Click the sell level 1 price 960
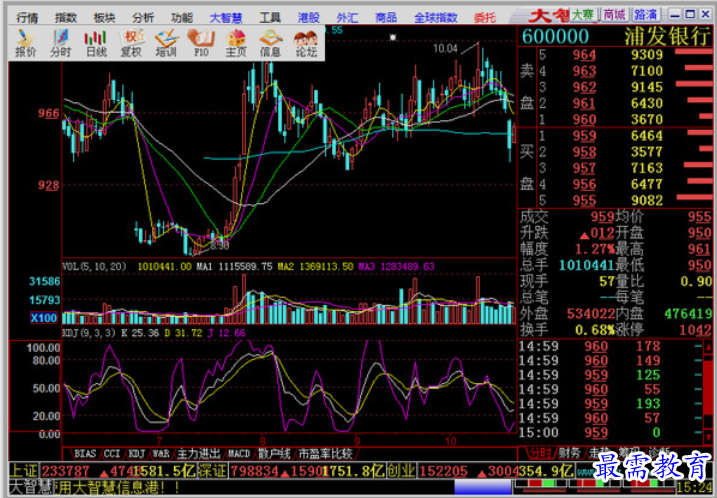The width and height of the screenshot is (717, 498). [x=584, y=120]
